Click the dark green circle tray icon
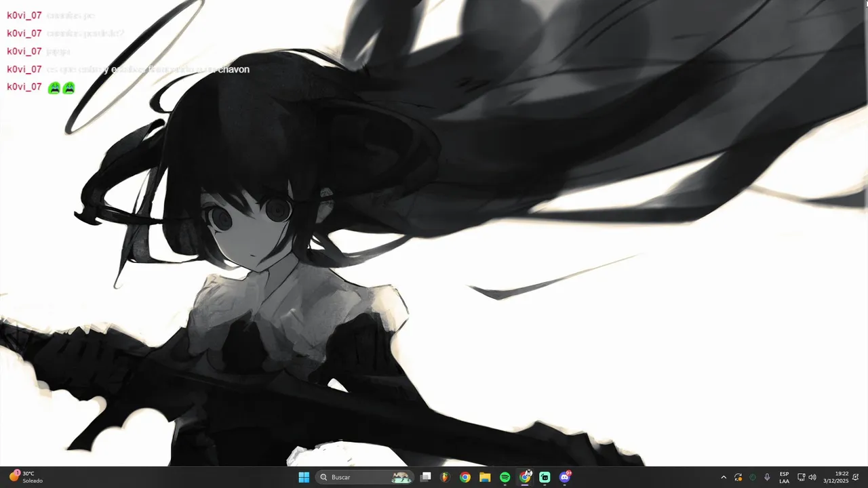The height and width of the screenshot is (488, 868). pyautogui.click(x=752, y=477)
